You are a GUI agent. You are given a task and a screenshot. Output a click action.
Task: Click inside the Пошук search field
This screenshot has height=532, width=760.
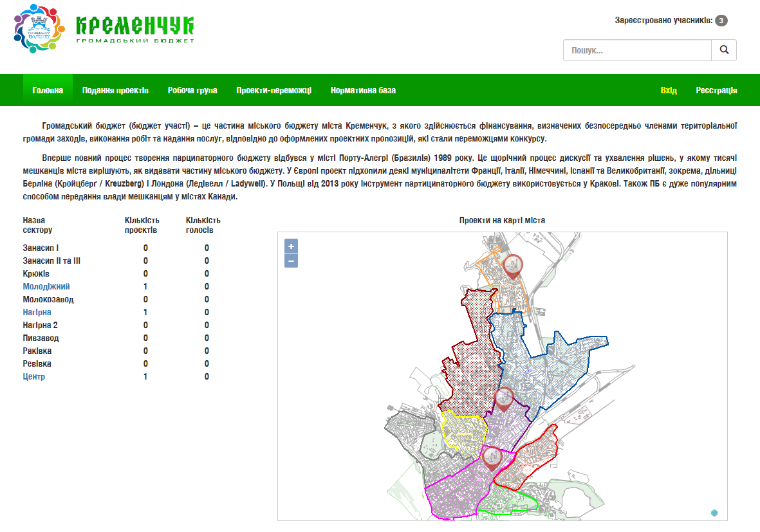[637, 50]
